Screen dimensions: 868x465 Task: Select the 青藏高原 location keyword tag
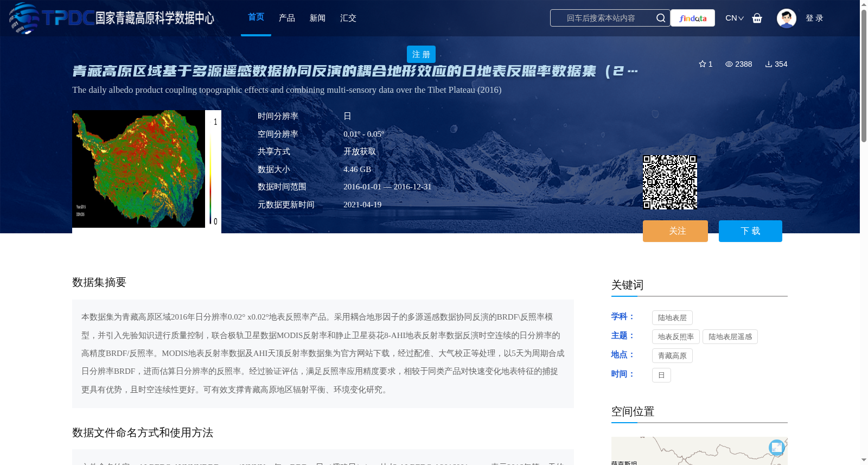click(672, 355)
